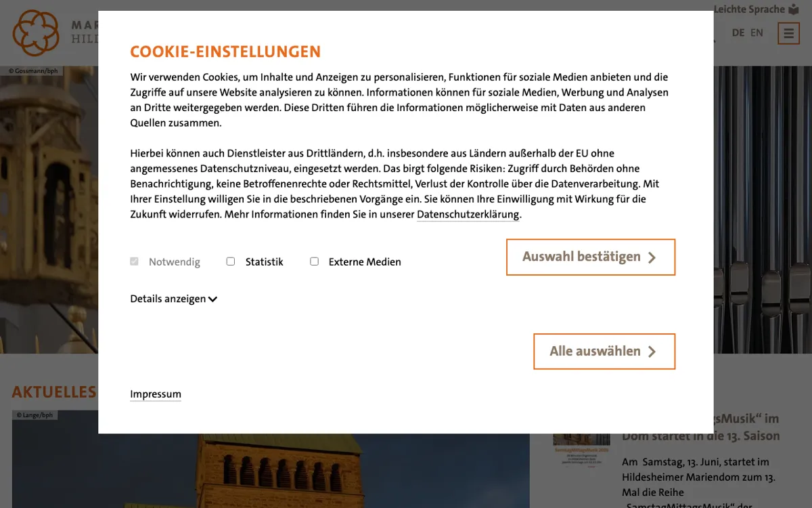Open the Impressum link
Screen dimensions: 812x508
pos(156,394)
